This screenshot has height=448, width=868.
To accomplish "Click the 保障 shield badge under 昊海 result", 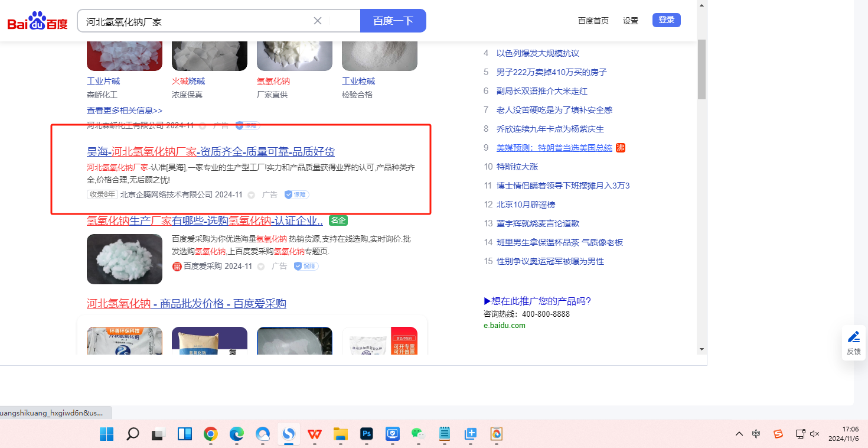I will 296,194.
